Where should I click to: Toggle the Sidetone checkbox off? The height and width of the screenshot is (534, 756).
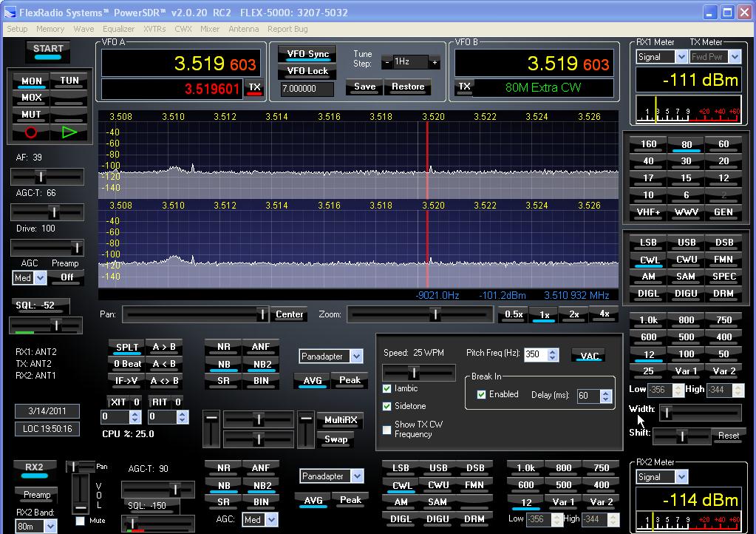click(386, 405)
